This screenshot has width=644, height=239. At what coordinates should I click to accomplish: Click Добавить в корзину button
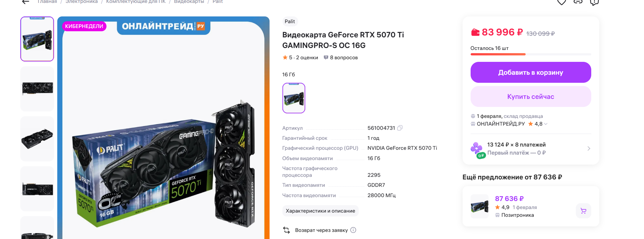click(x=531, y=72)
